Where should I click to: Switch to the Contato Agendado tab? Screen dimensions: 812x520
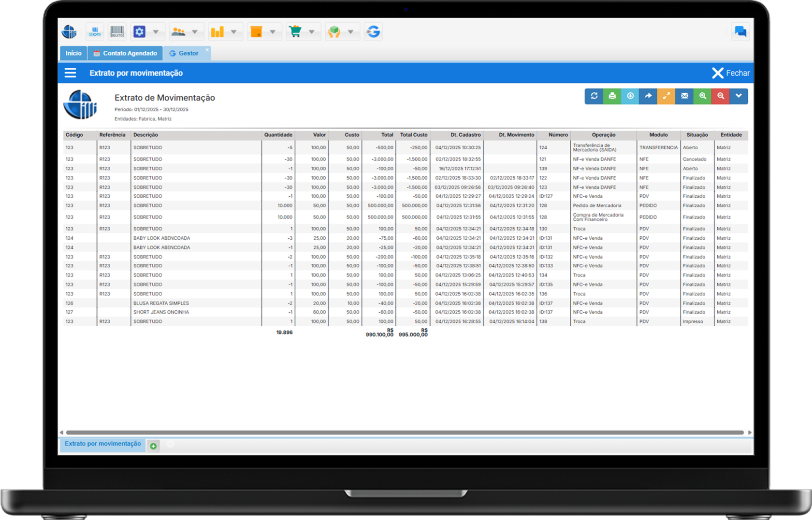[x=125, y=53]
